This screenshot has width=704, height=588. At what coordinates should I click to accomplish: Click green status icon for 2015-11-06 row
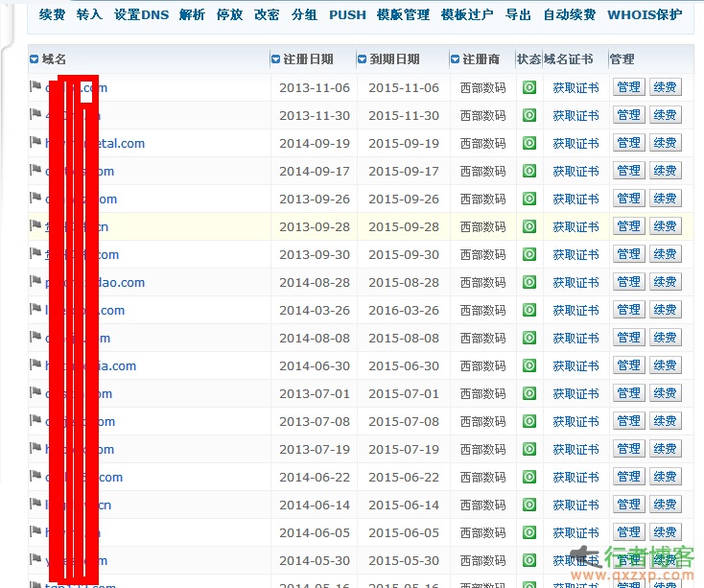529,87
